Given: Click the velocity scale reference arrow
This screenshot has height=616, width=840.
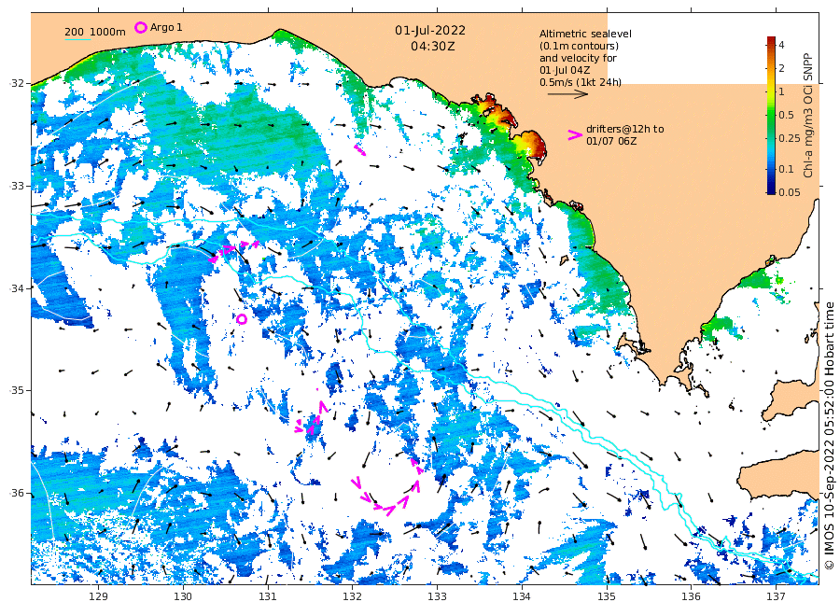Looking at the screenshot, I should tap(567, 94).
